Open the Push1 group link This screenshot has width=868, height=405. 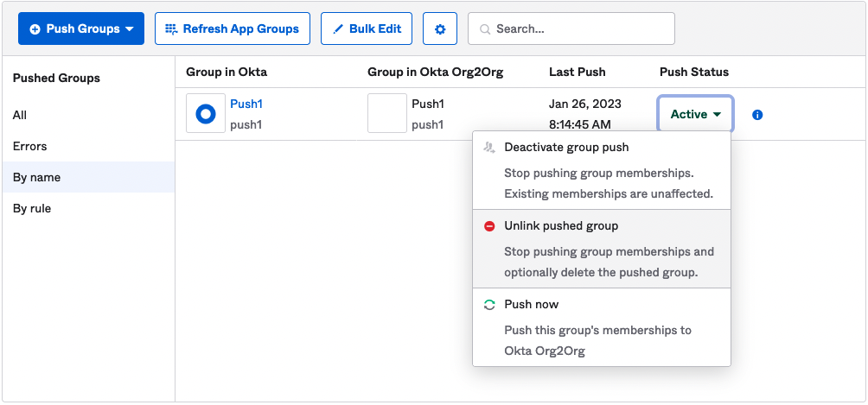[246, 104]
